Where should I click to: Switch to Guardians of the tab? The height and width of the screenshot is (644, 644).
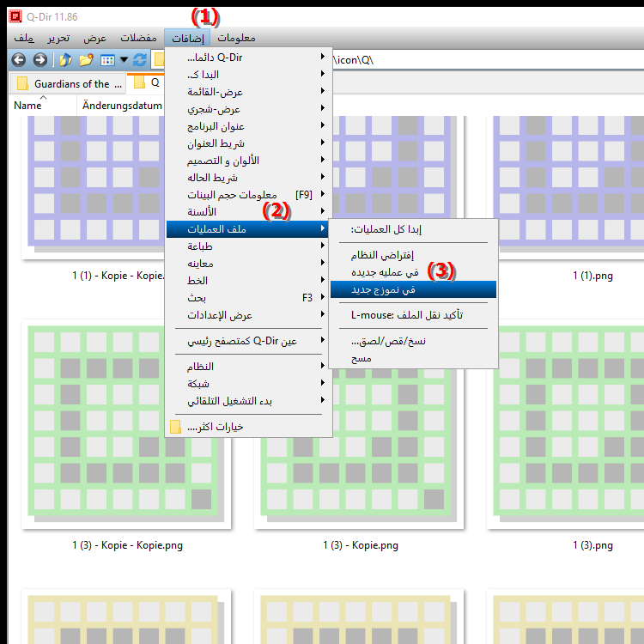(x=67, y=84)
